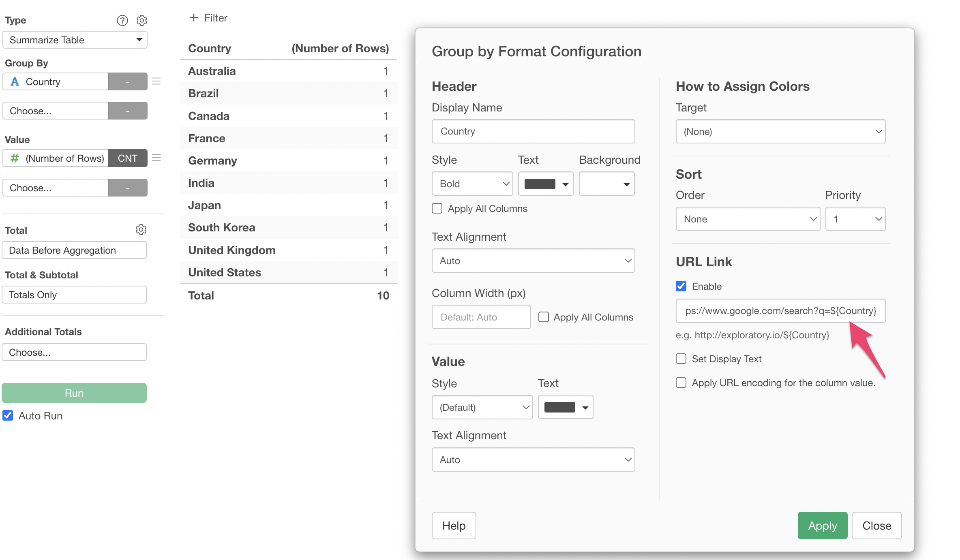Click the Number of Rows value menu icon
The height and width of the screenshot is (560, 960).
(156, 158)
